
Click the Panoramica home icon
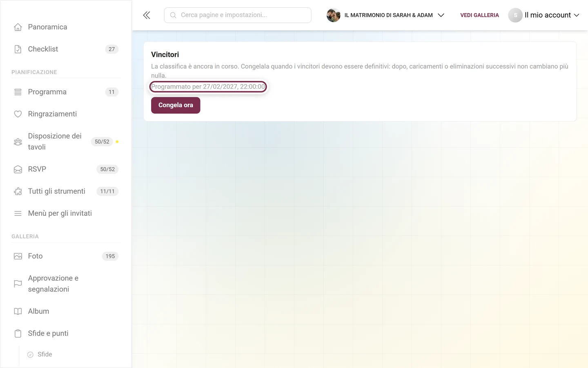[x=18, y=27]
